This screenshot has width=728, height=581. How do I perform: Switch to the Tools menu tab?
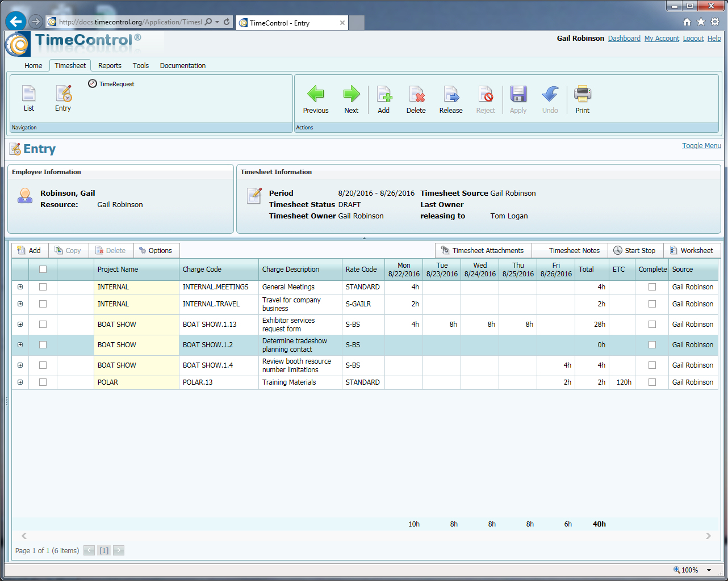141,66
